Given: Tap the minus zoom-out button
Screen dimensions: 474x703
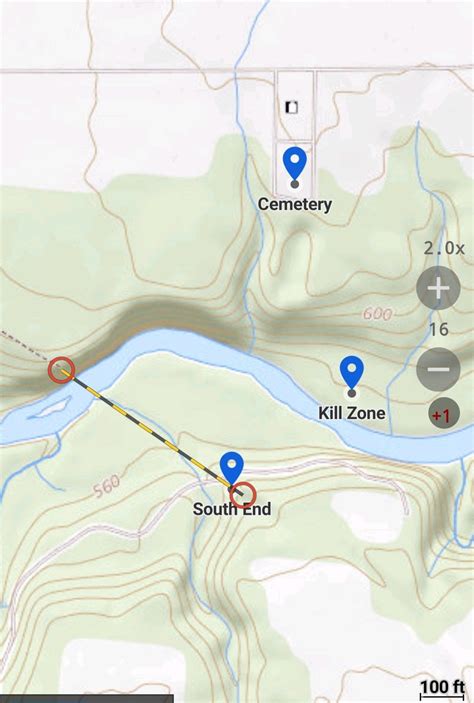Looking at the screenshot, I should click(438, 369).
